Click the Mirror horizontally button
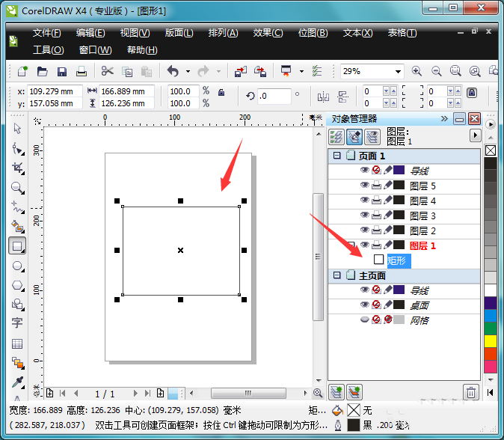The image size is (504, 440). [323, 97]
